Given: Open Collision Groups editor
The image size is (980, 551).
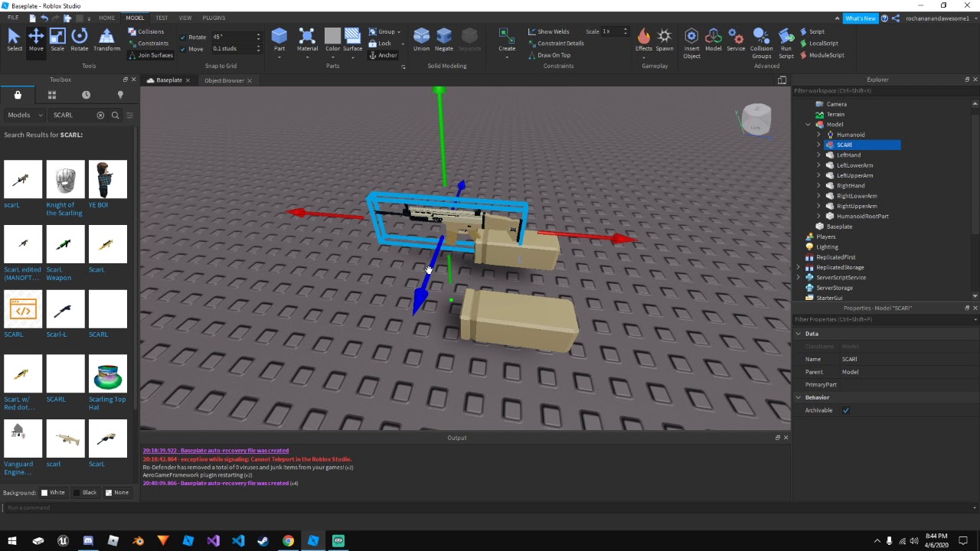Looking at the screenshot, I should point(761,43).
